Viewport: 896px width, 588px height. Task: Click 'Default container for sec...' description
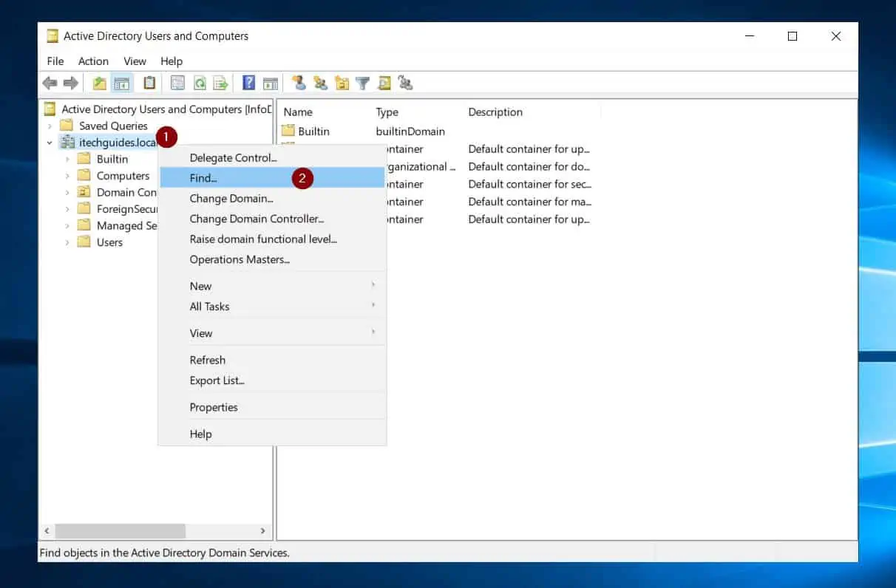point(530,185)
